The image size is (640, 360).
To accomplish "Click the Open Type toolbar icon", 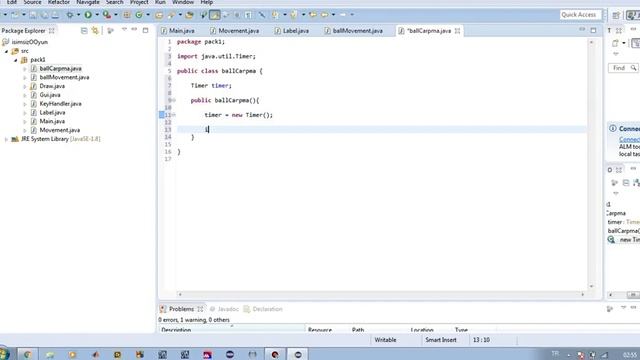I will point(159,15).
